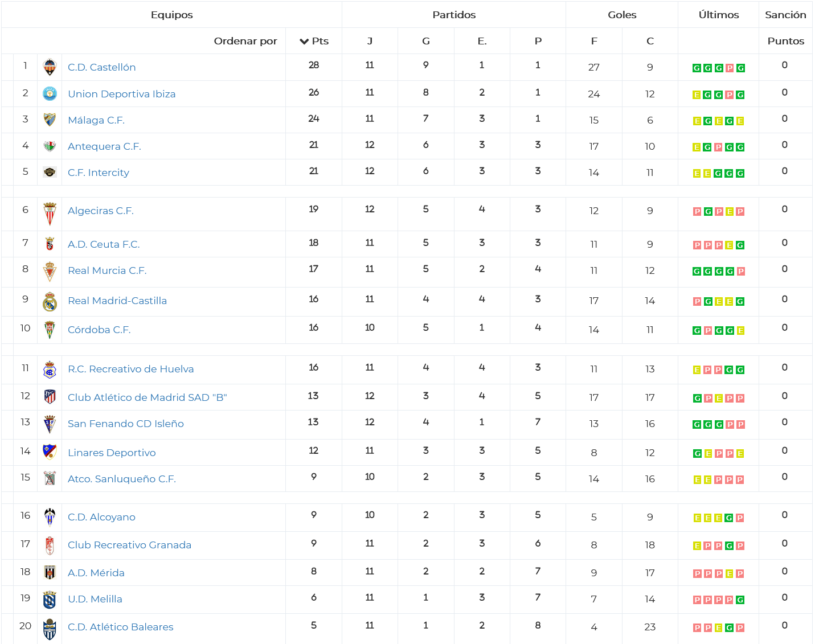
Task: Open the Real Madrid-Castilla link
Action: (x=117, y=301)
